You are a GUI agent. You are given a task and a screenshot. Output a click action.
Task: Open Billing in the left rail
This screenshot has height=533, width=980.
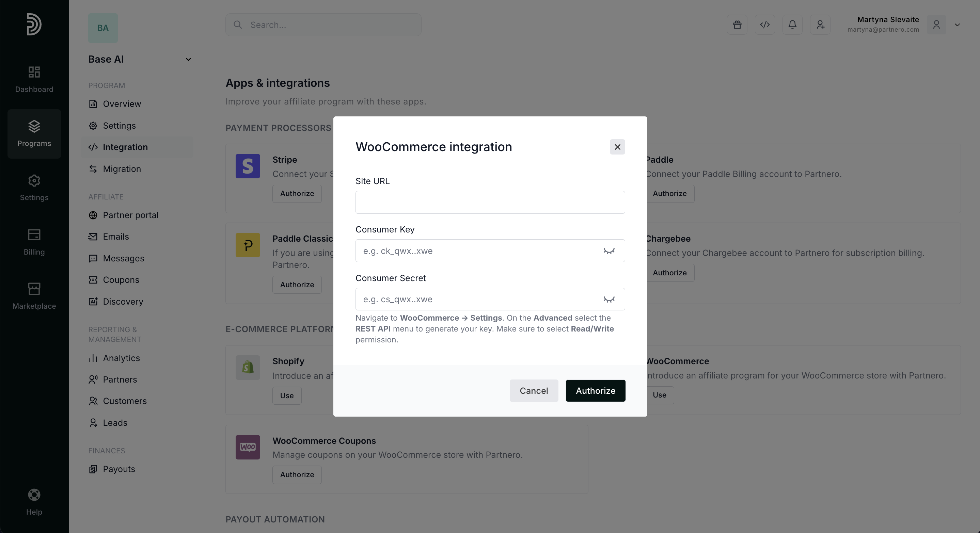pos(34,242)
